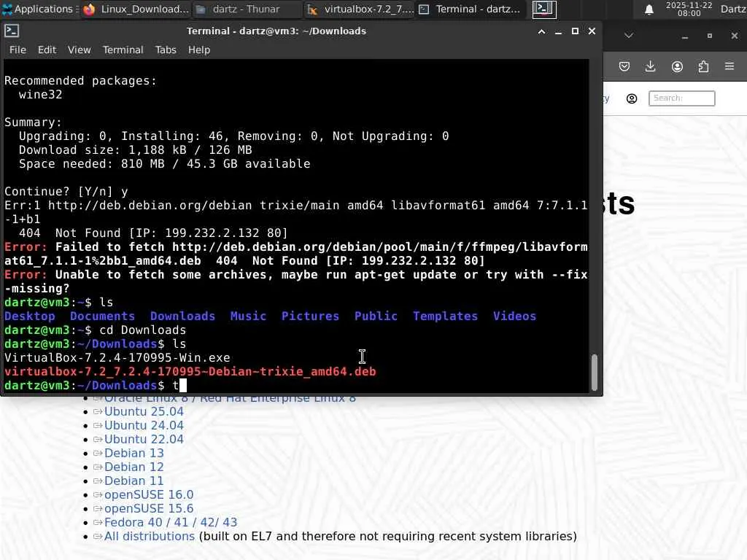
Task: Maximize the Terminal window
Action: (x=575, y=31)
